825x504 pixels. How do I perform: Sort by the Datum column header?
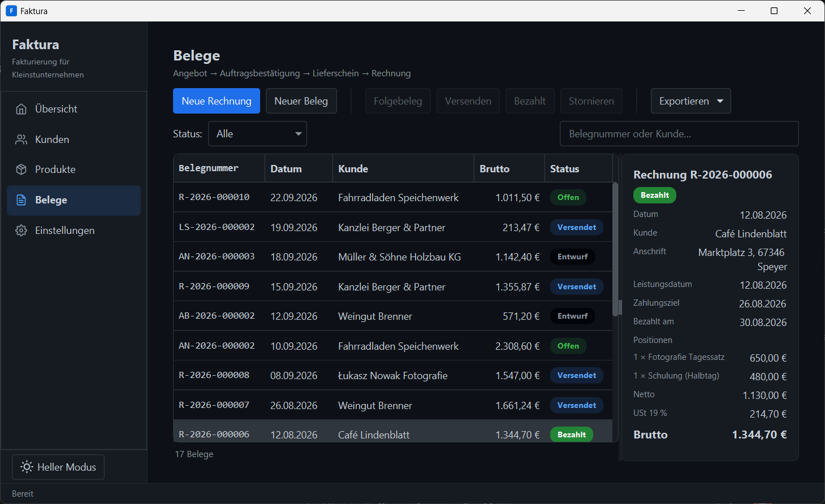(299, 168)
